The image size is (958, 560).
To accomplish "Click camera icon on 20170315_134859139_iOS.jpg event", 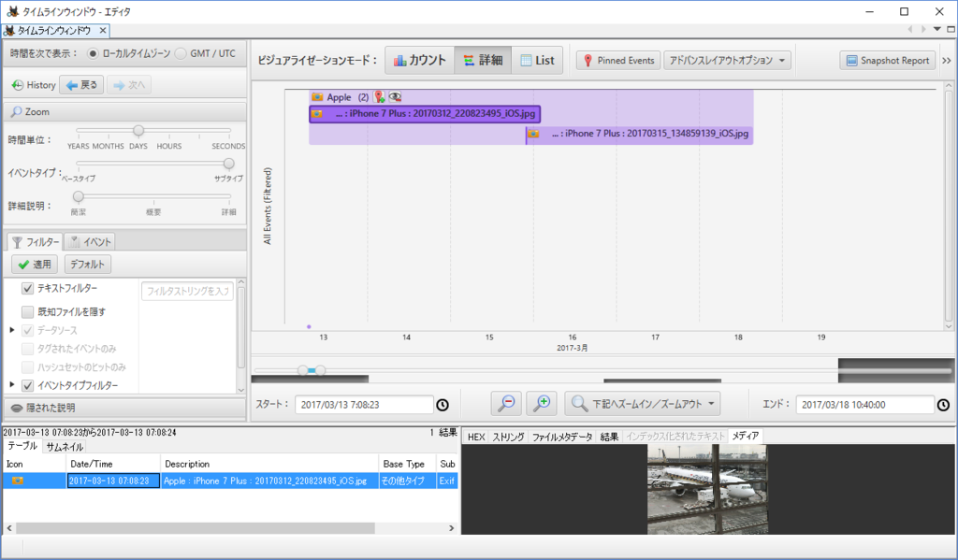I will pyautogui.click(x=533, y=133).
